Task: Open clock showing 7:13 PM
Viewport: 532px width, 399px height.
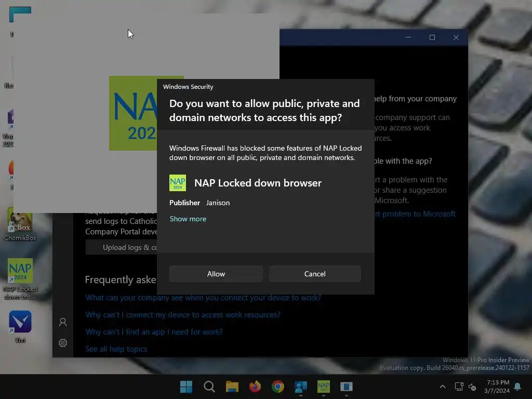Action: tap(497, 387)
